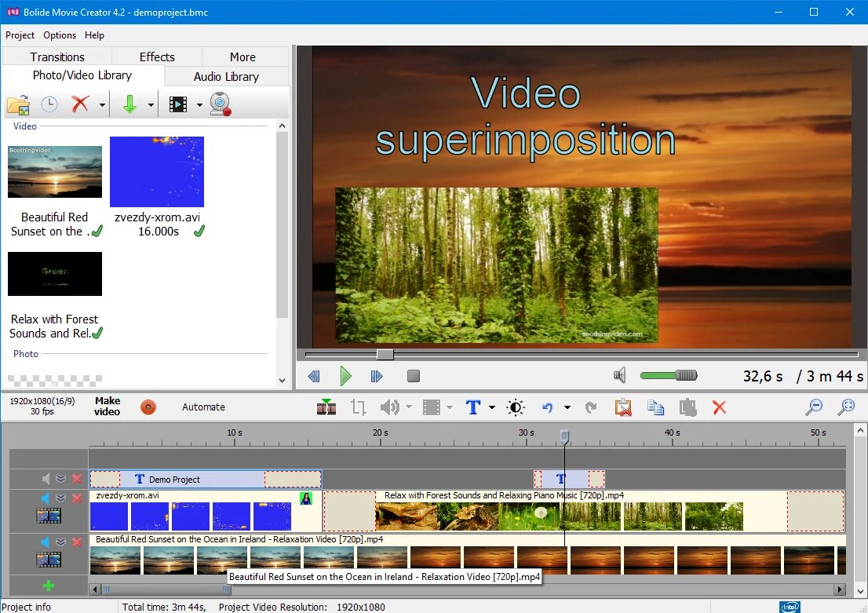Click the brightness/contrast adjustment icon

point(516,407)
